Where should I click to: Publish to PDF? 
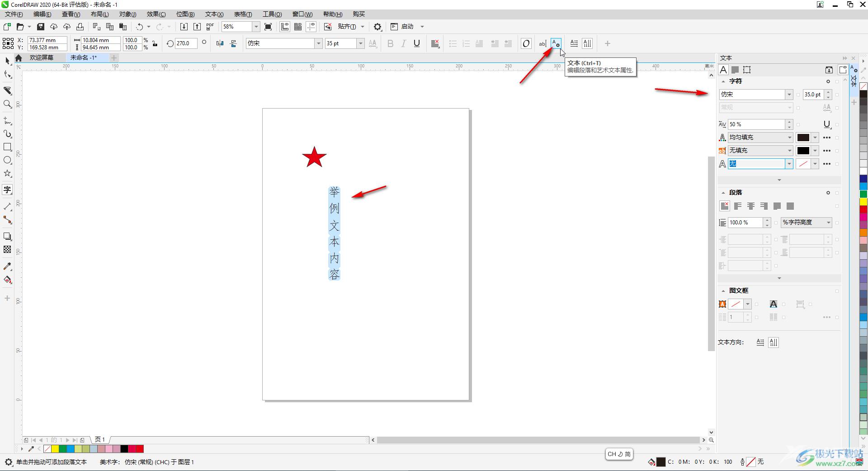pyautogui.click(x=210, y=27)
